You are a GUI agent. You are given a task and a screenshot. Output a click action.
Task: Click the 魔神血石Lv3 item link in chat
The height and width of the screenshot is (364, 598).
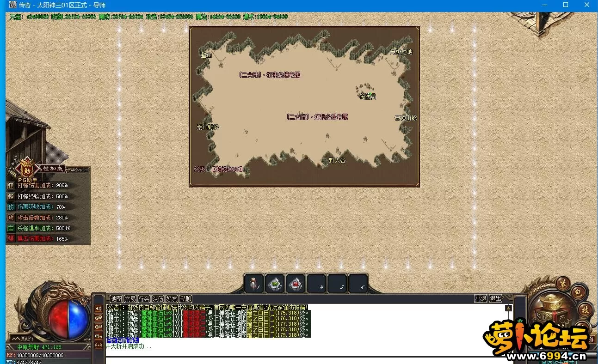pos(157,313)
